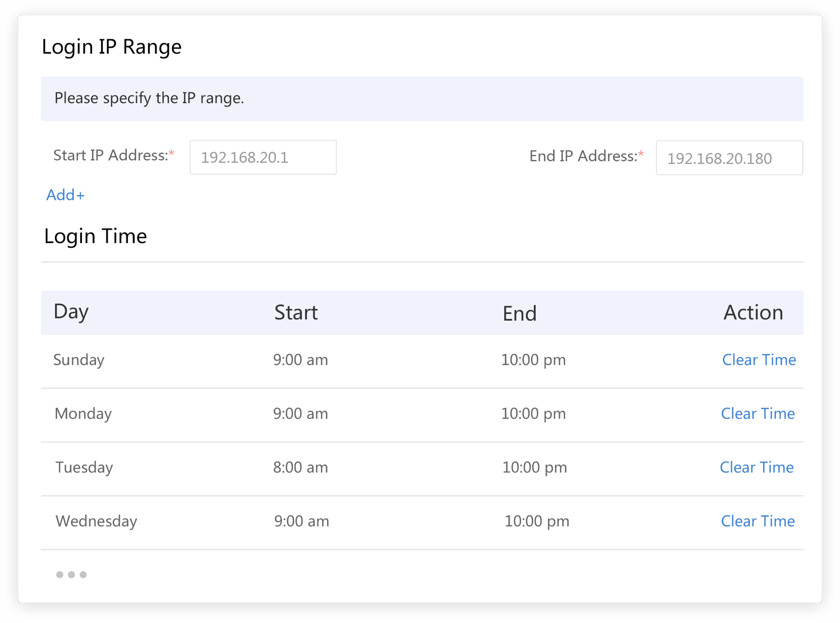Click the Start column header
This screenshot has width=840, height=623.
[296, 312]
